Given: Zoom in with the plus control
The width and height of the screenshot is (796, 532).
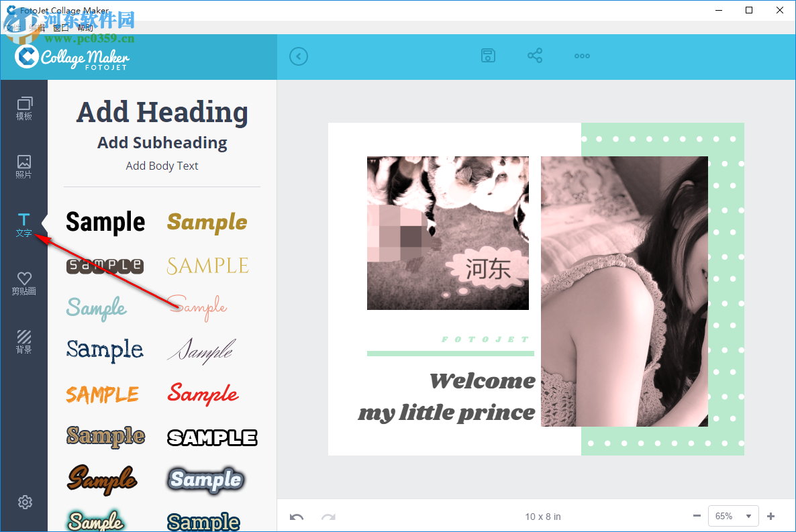Looking at the screenshot, I should (x=770, y=516).
